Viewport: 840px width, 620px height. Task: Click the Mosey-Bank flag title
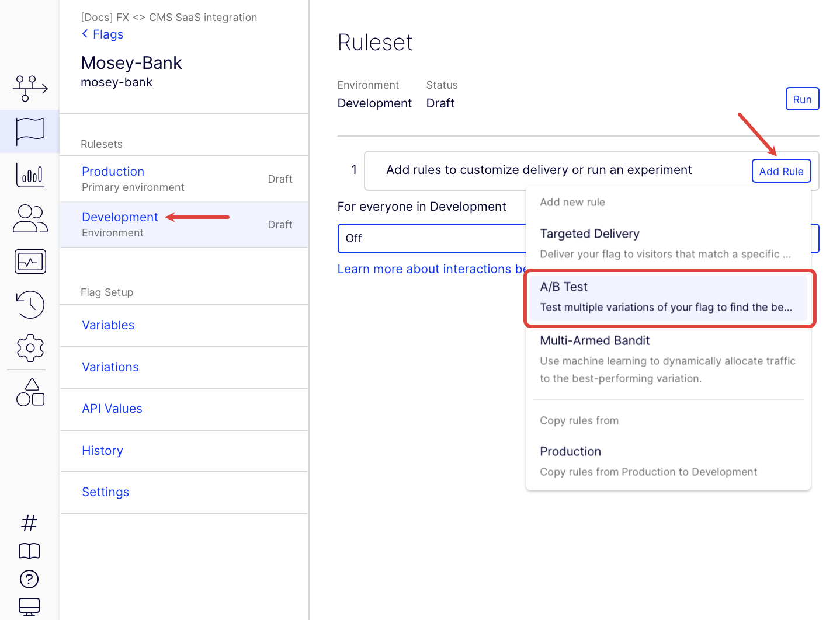131,63
